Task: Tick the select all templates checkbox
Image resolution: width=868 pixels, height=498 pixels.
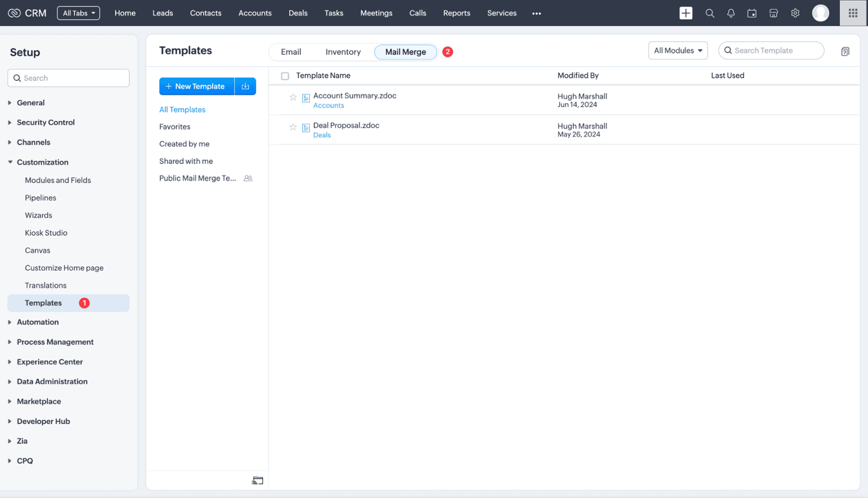Action: [285, 76]
